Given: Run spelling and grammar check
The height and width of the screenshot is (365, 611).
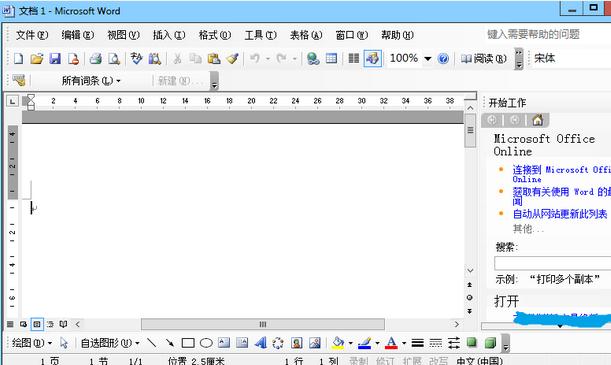Looking at the screenshot, I should pyautogui.click(x=136, y=58).
